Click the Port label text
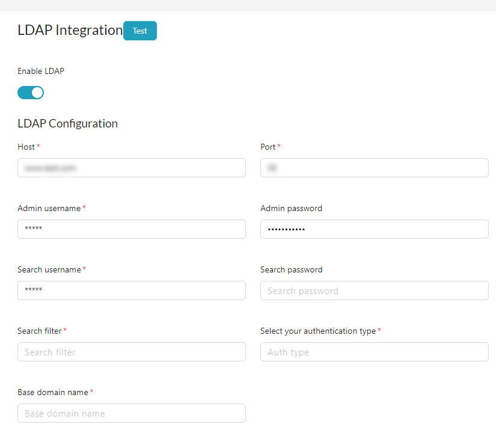The height and width of the screenshot is (448, 496). click(268, 147)
